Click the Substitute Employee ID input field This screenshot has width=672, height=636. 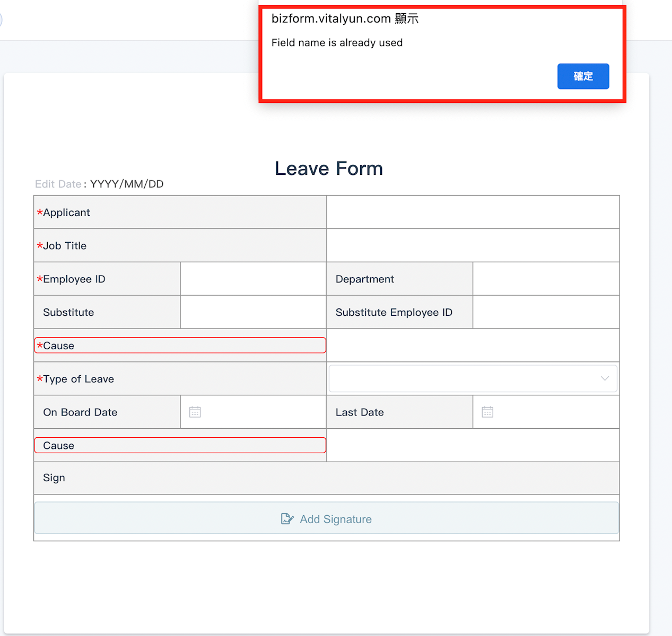(546, 312)
